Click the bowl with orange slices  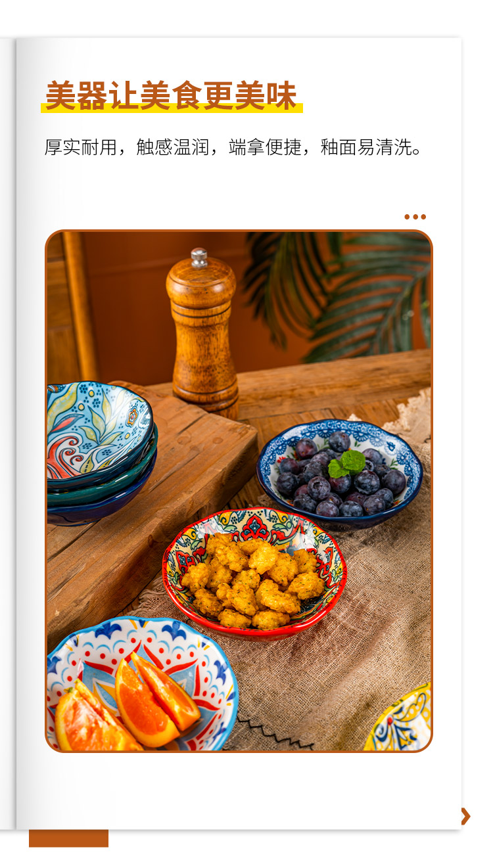(x=141, y=685)
